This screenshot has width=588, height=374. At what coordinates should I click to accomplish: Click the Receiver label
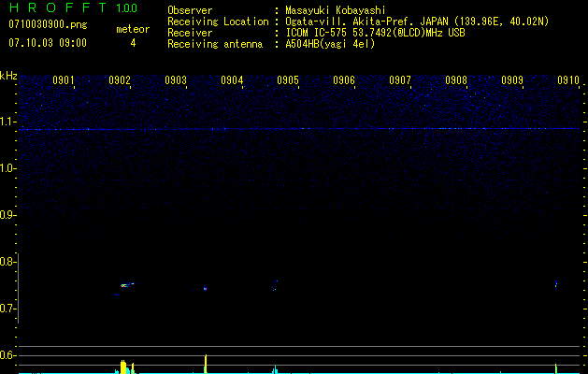[x=190, y=33]
